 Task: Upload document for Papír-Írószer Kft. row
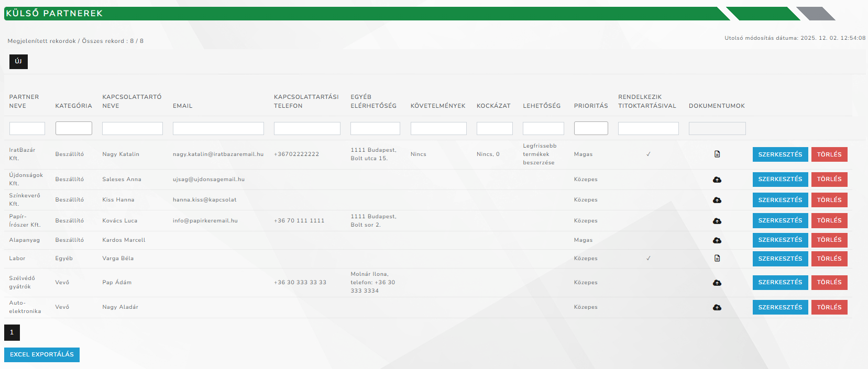717,221
